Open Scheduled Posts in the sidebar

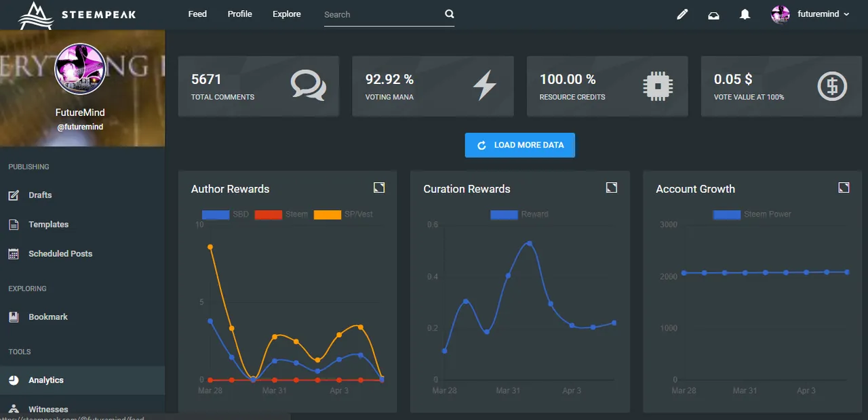pos(60,254)
